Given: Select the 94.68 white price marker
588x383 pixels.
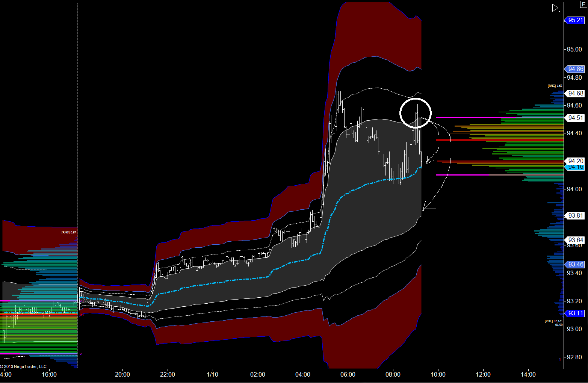Looking at the screenshot, I should click(575, 93).
